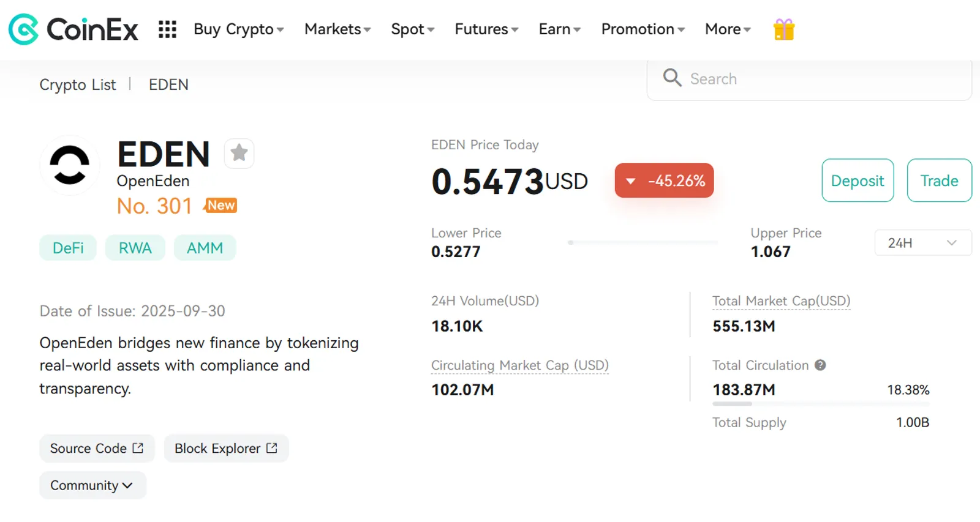Click the Trade button

939,181
